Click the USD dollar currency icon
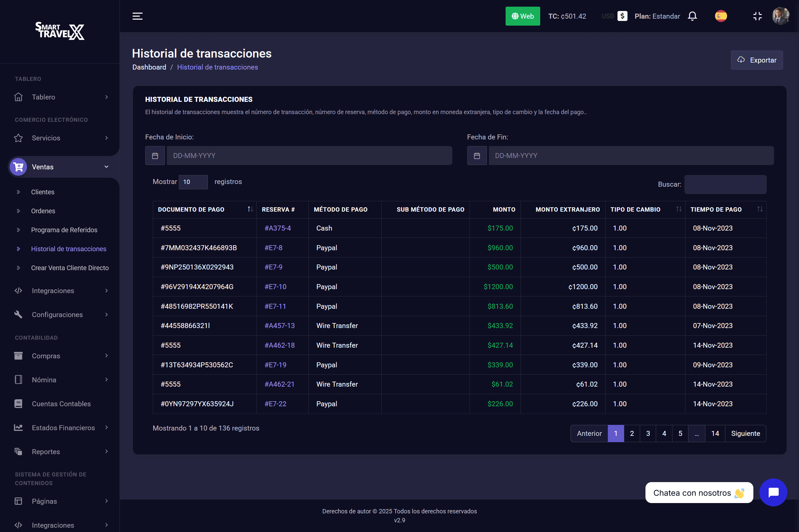This screenshot has height=532, width=799. pyautogui.click(x=622, y=16)
